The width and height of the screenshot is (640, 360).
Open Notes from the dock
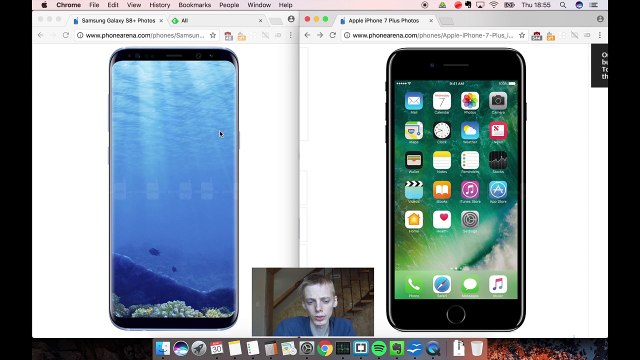point(235,348)
